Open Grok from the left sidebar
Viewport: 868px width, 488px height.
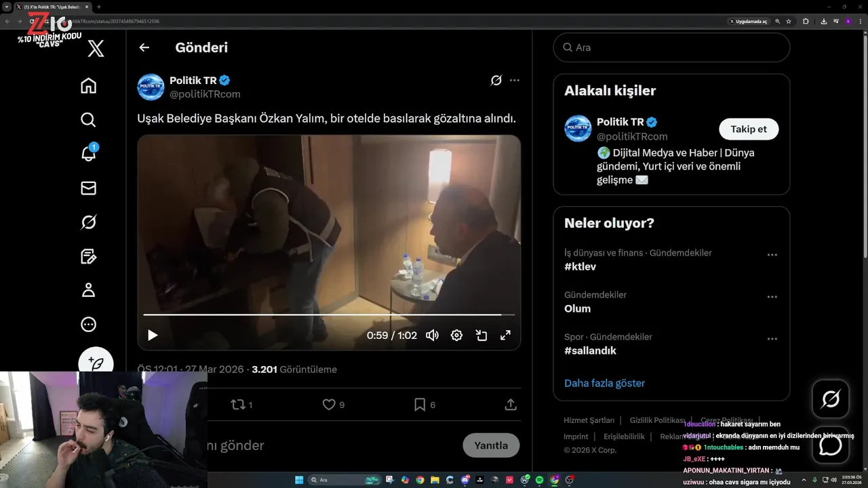coord(88,222)
